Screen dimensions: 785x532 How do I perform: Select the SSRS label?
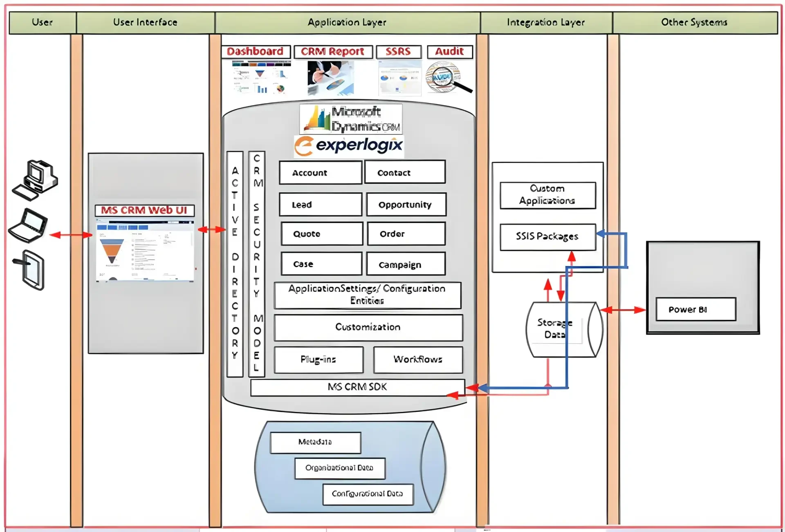(398, 52)
